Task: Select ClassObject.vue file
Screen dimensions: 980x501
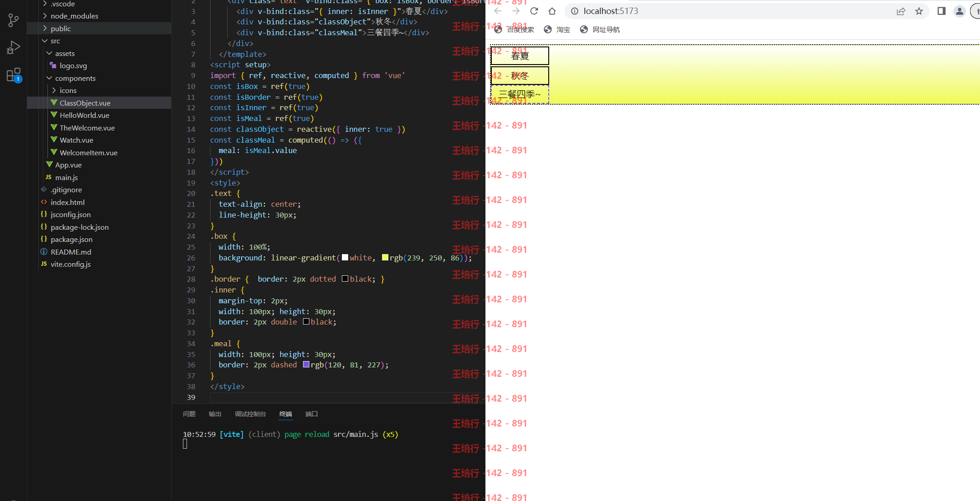Action: [x=99, y=103]
